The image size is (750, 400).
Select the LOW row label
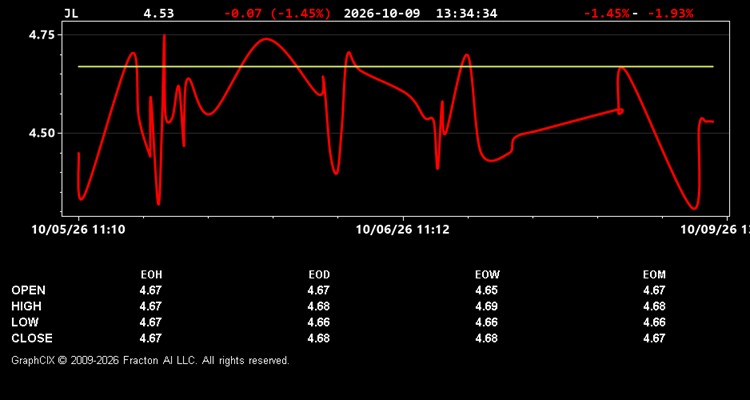[25, 322]
